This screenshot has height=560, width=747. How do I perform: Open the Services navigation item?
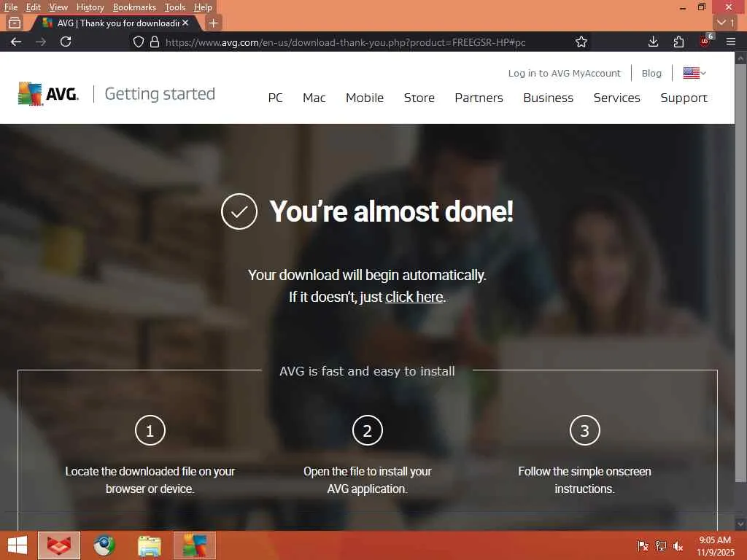pos(617,98)
